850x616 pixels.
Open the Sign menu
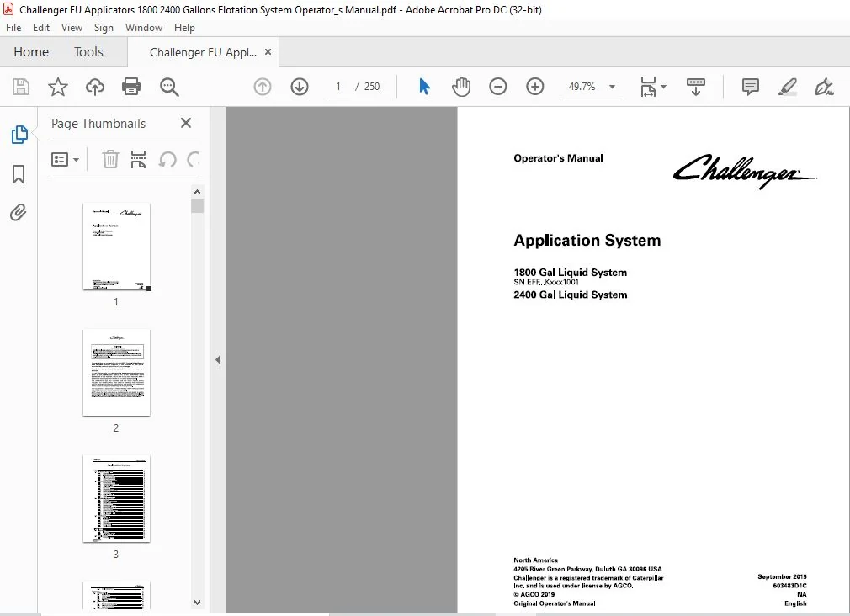point(104,28)
